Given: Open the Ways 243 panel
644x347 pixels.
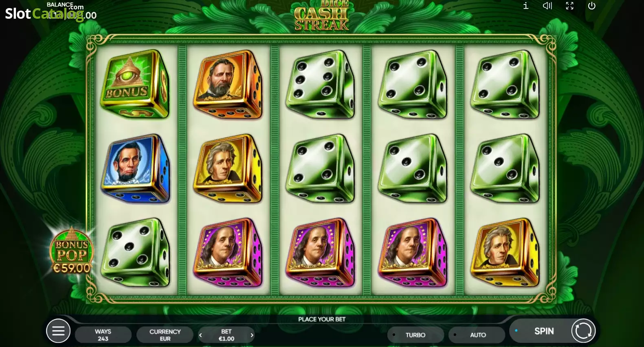Looking at the screenshot, I should click(x=103, y=335).
